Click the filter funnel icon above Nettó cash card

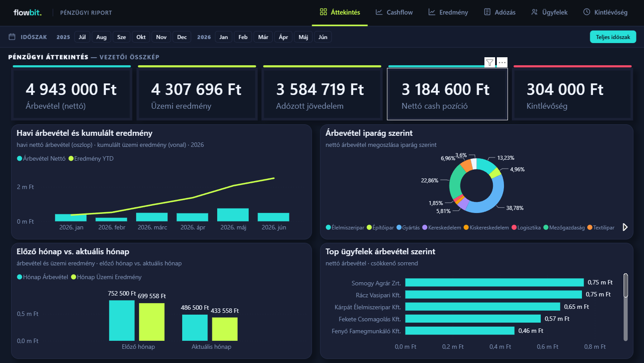tap(489, 63)
